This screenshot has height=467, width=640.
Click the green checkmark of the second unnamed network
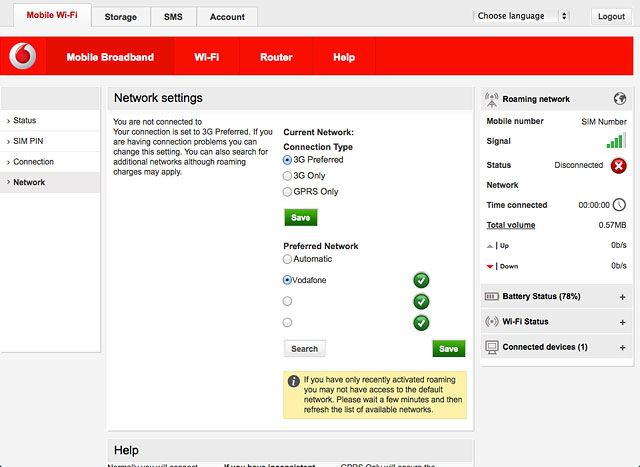pos(421,302)
